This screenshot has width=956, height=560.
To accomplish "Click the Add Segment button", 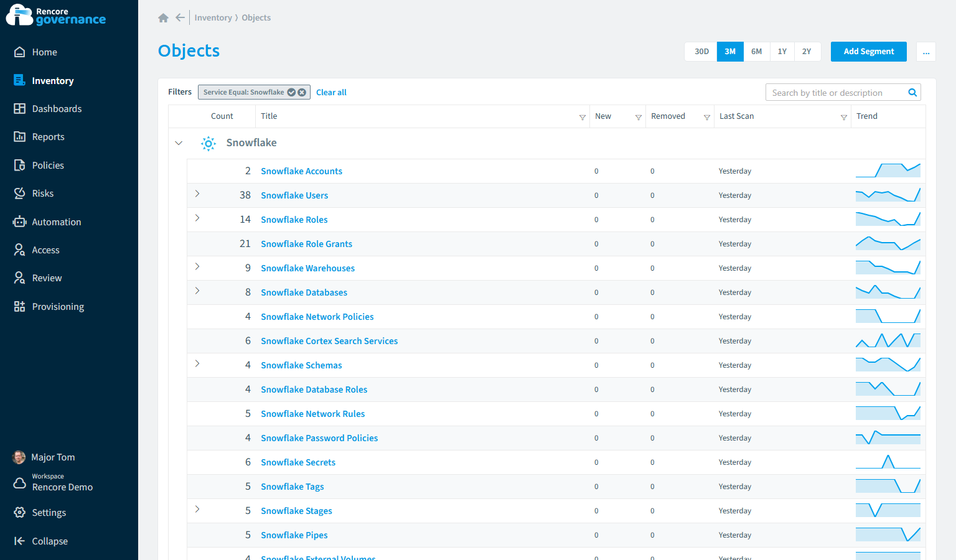I will tap(869, 52).
